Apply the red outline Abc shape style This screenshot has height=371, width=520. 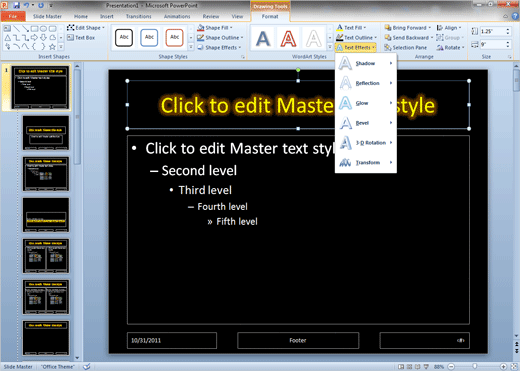[175, 37]
